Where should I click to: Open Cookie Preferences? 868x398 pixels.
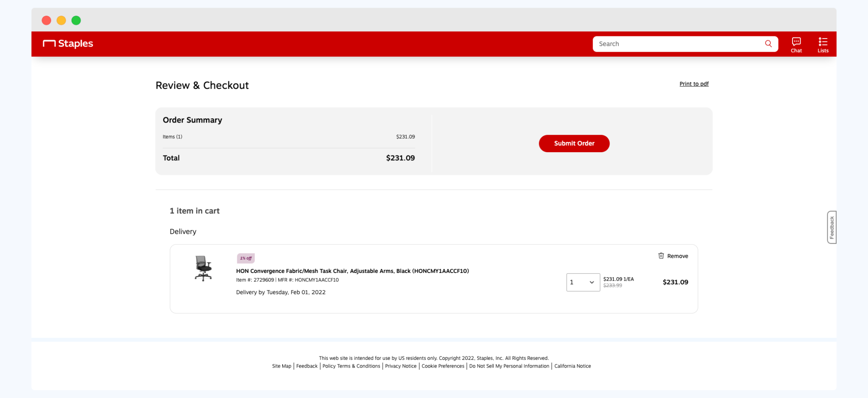pos(442,366)
